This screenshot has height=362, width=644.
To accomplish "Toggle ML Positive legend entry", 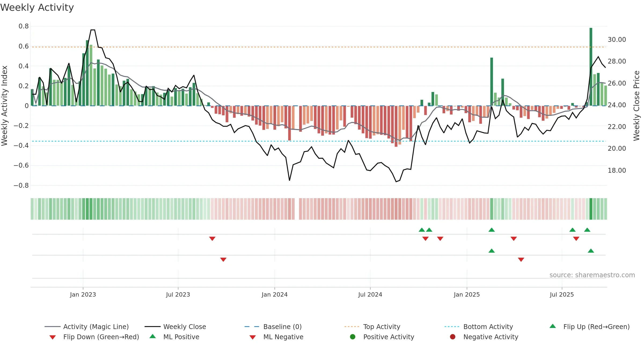I will (174, 337).
